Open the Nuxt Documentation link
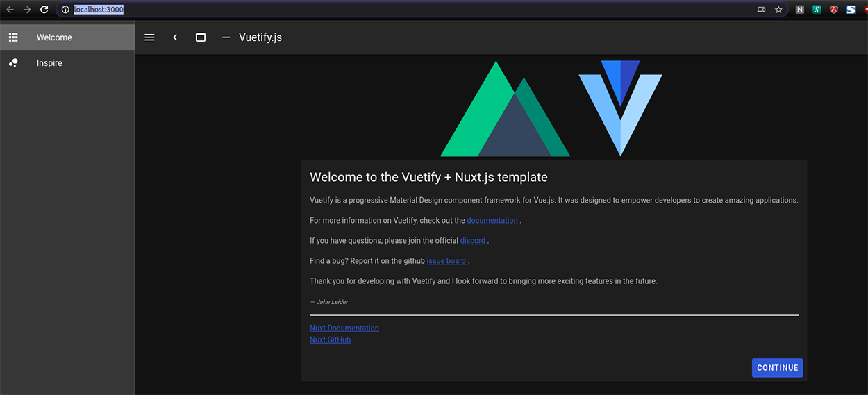 coord(344,328)
